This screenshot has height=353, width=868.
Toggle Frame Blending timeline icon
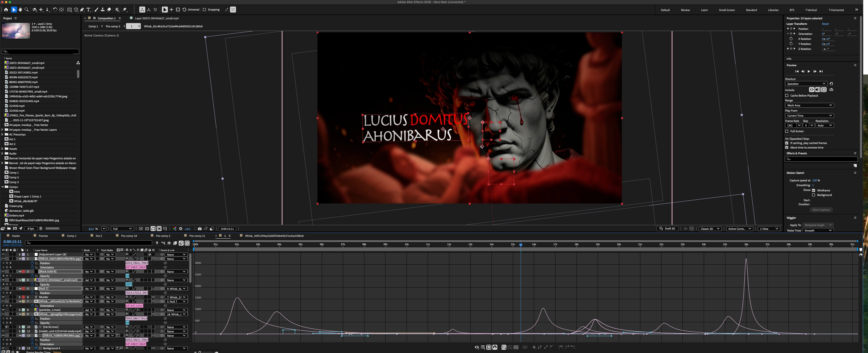pyautogui.click(x=175, y=243)
